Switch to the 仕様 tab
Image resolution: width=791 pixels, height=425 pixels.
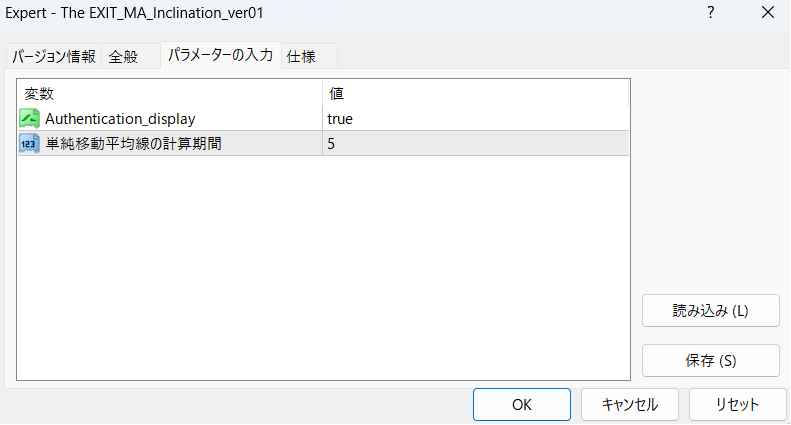[x=301, y=57]
